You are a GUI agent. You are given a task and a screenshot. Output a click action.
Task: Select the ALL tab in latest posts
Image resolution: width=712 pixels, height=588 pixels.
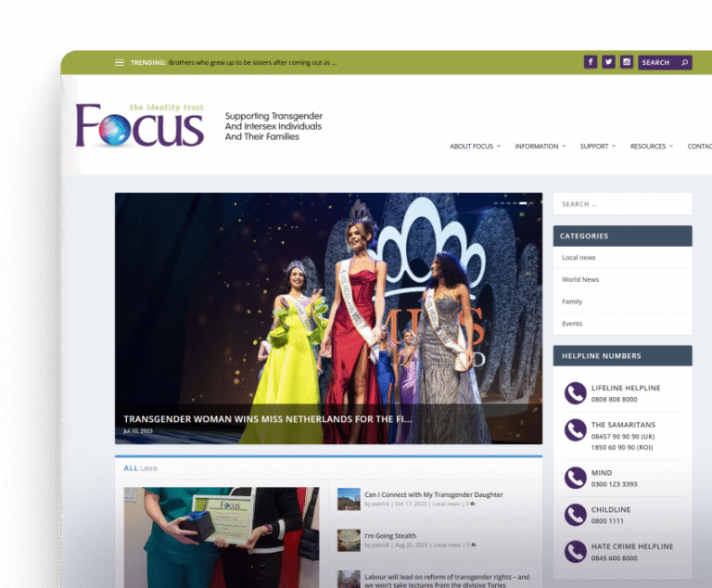(131, 468)
